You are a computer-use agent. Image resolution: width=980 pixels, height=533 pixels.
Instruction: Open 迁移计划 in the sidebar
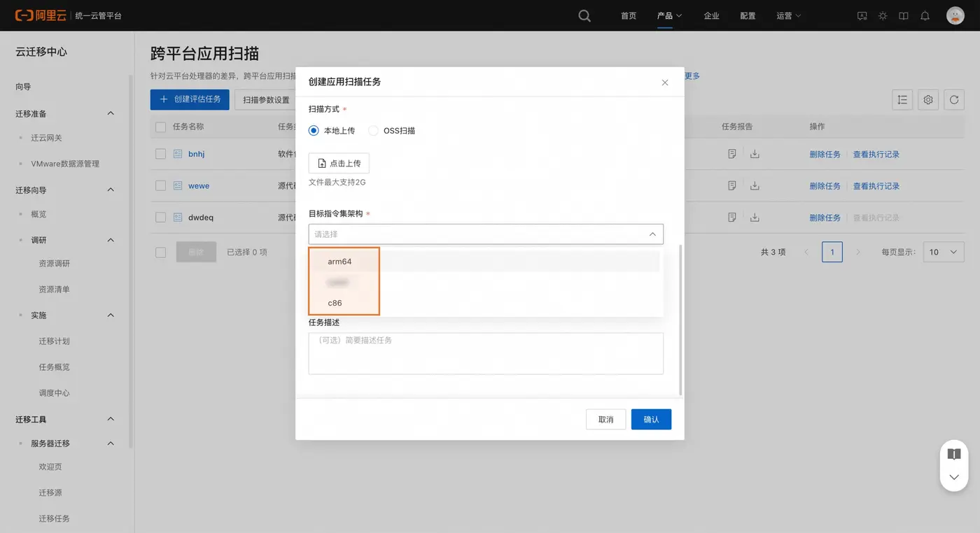pyautogui.click(x=55, y=341)
